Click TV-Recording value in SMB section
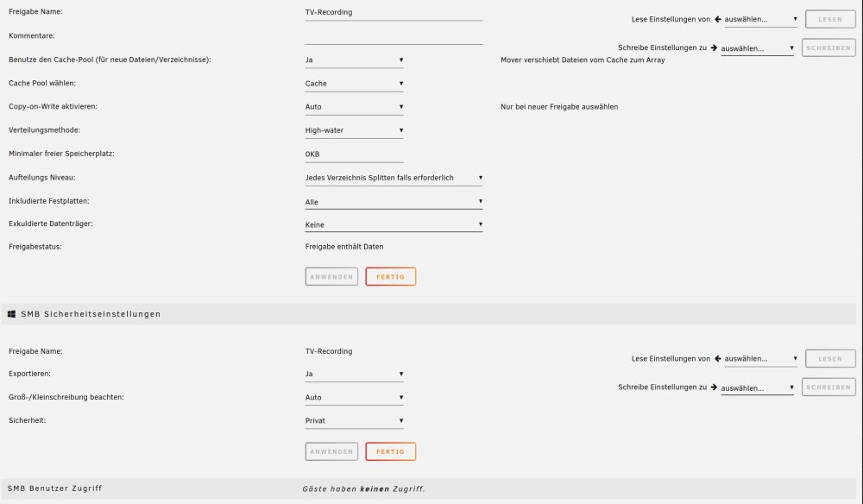This screenshot has height=504, width=863. coord(329,351)
